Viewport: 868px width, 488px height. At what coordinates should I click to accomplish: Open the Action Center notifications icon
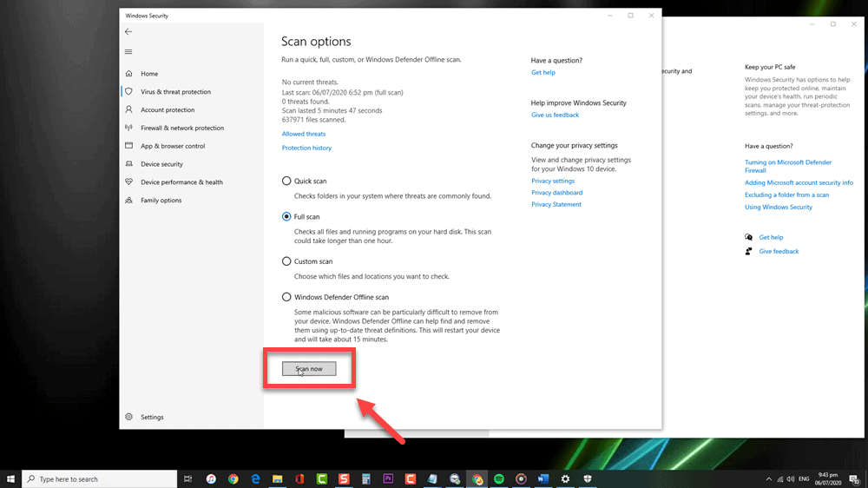[x=855, y=479]
